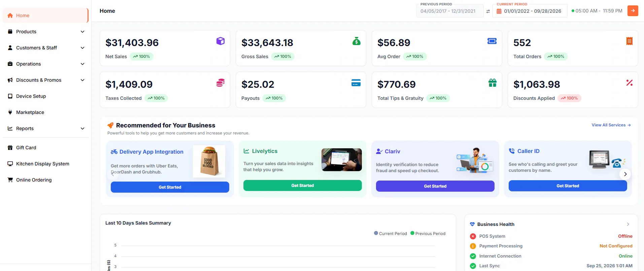Click Get Started on the Livelytics card
The height and width of the screenshot is (271, 644).
(x=303, y=186)
